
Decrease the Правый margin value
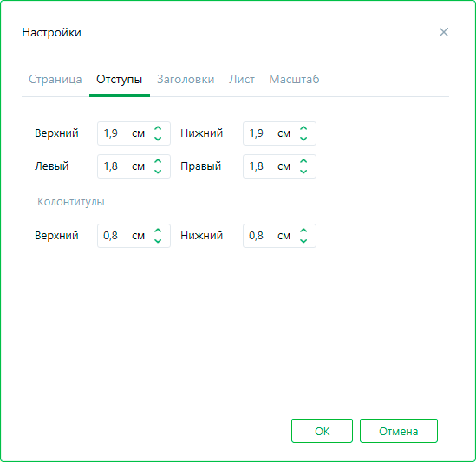(303, 172)
